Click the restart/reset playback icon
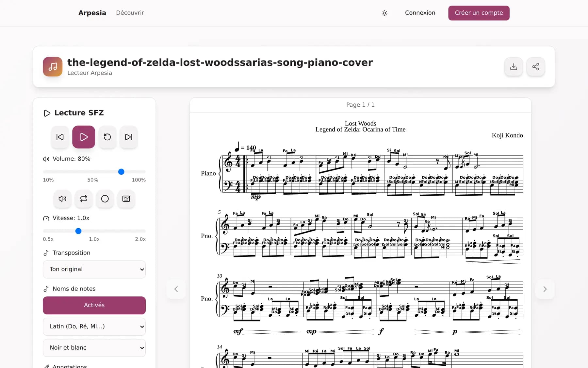Screen dimensions: 588x368 coord(107,137)
